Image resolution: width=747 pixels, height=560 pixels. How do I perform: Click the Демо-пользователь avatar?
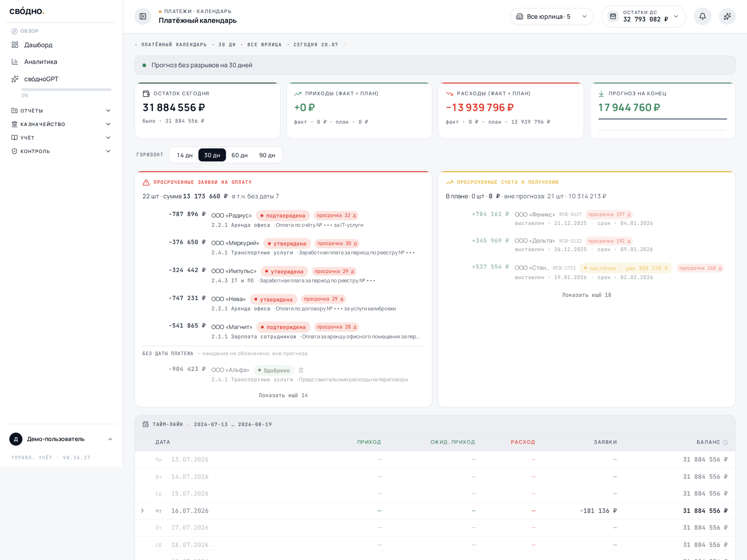[16, 439]
